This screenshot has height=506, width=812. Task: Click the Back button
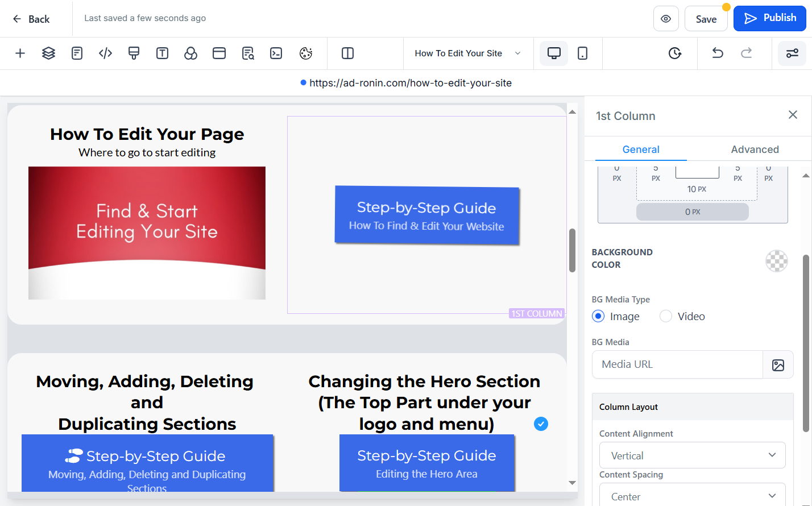click(31, 19)
